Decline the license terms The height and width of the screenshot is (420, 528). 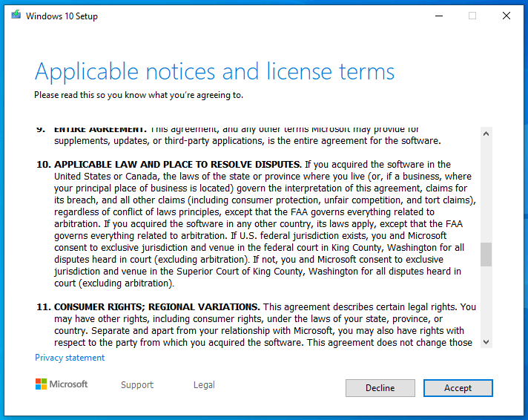[380, 388]
